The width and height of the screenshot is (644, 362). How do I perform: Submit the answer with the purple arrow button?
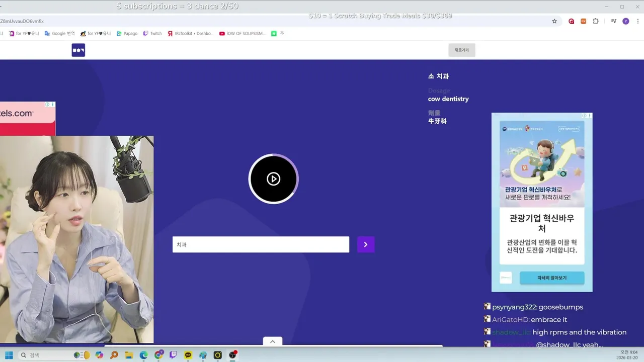[366, 244]
